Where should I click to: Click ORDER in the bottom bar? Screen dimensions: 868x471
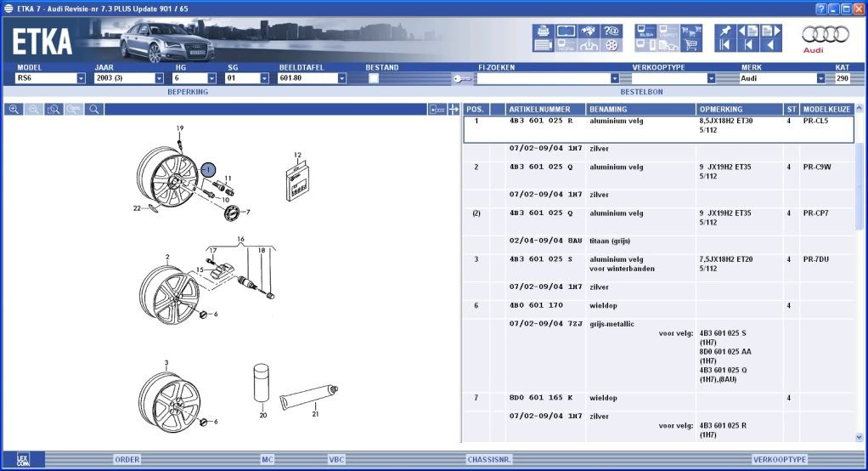127,459
